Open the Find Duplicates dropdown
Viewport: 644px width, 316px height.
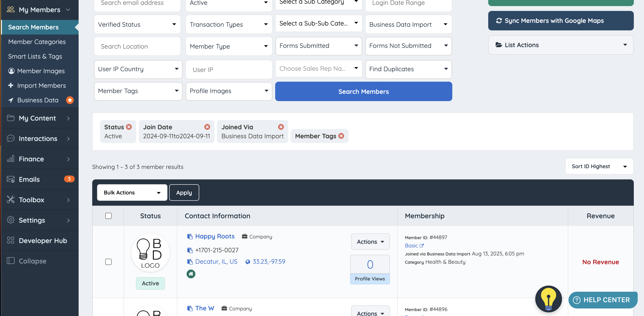pos(408,69)
